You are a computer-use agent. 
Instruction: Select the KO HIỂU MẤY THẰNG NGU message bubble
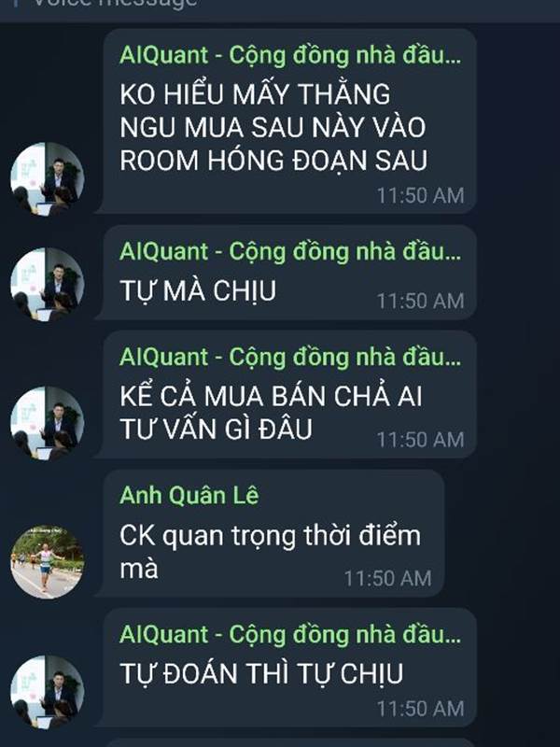289,121
